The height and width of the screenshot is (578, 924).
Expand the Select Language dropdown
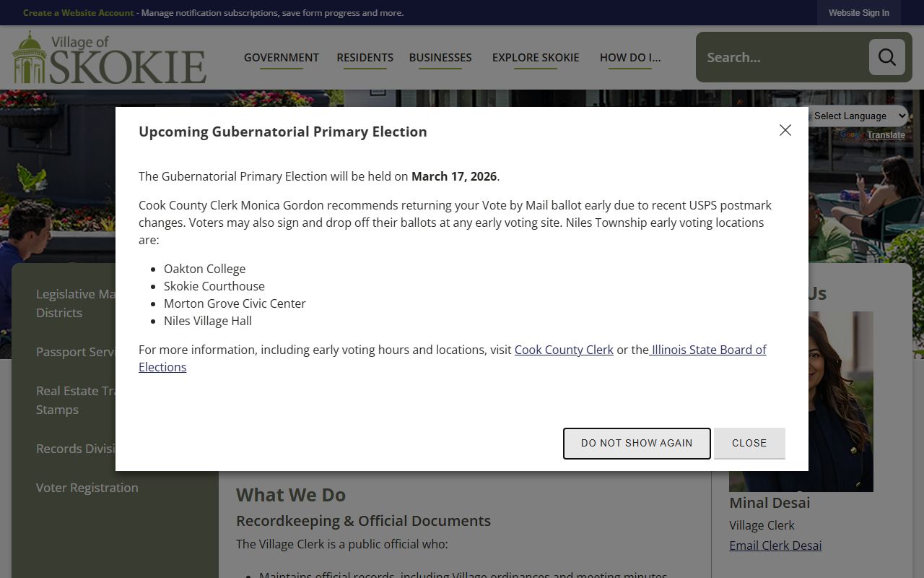click(857, 116)
